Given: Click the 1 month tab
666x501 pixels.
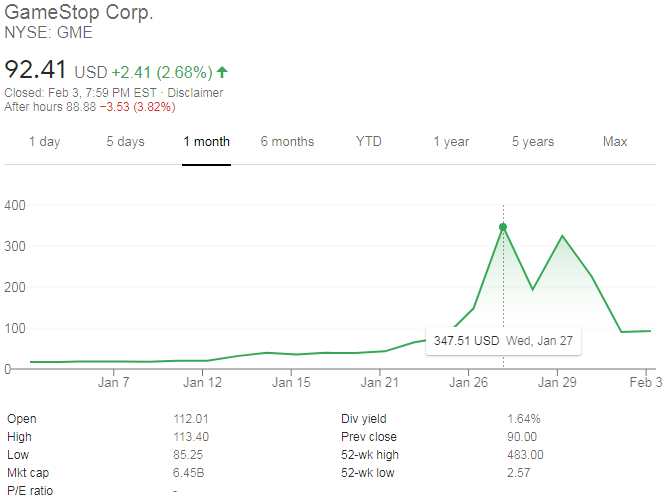Looking at the screenshot, I should (206, 141).
